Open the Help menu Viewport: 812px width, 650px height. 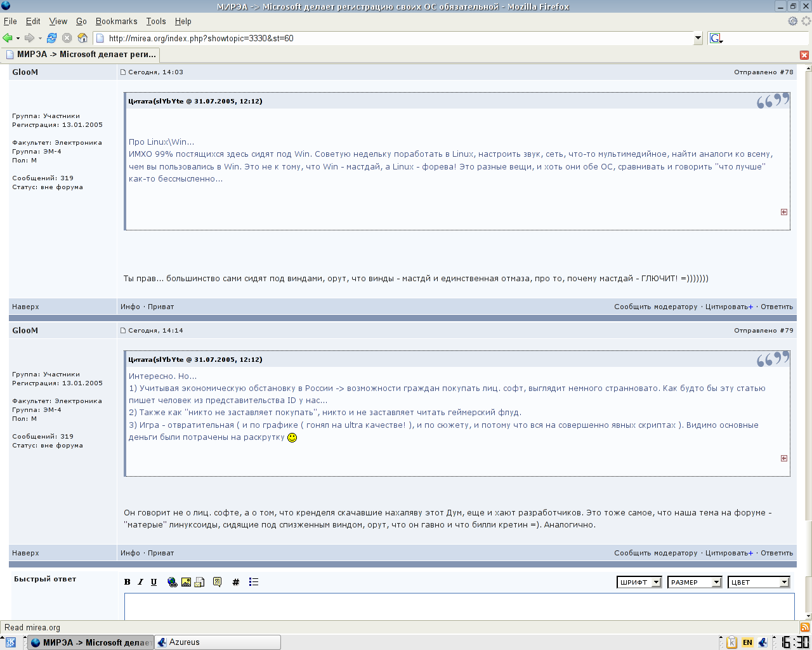183,21
